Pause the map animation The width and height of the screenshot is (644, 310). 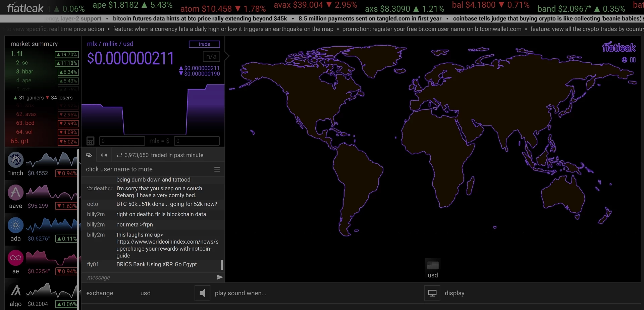click(x=633, y=60)
